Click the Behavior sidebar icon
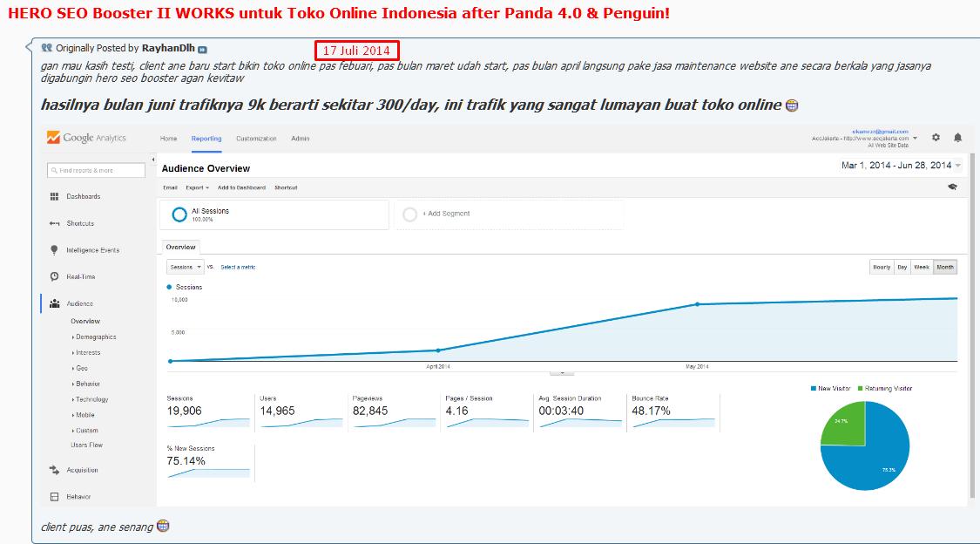Image resolution: width=980 pixels, height=544 pixels. tap(54, 496)
